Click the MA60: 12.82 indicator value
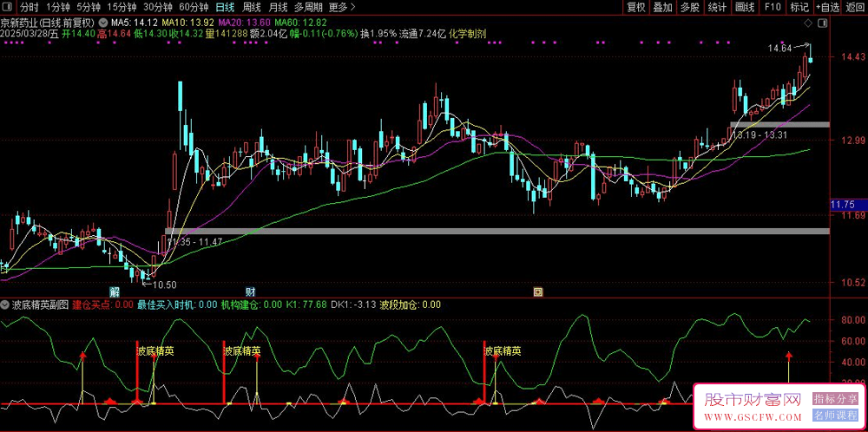 [301, 23]
